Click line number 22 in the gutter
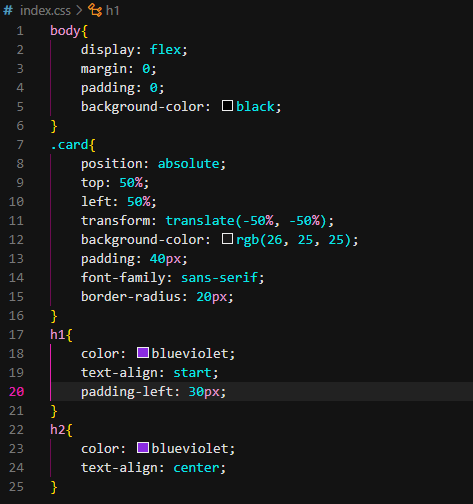Screen dimensions: 473x504 [x=16, y=430]
